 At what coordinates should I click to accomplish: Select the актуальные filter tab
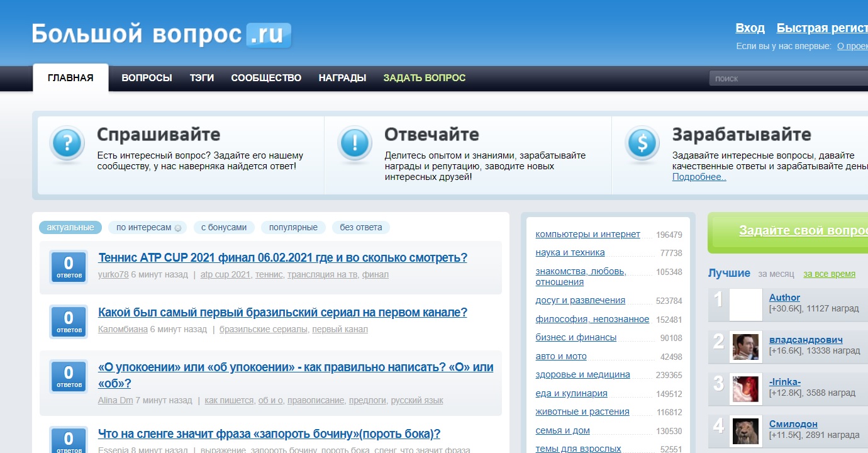coord(70,227)
